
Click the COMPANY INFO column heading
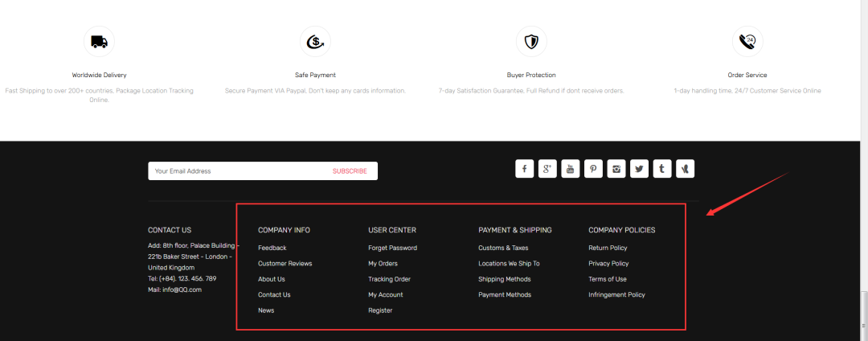[284, 230]
